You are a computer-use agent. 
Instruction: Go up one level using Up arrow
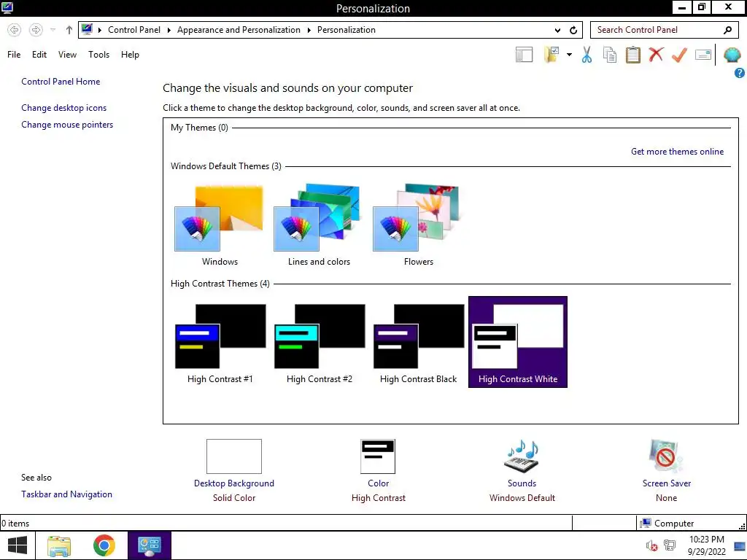[x=69, y=30]
